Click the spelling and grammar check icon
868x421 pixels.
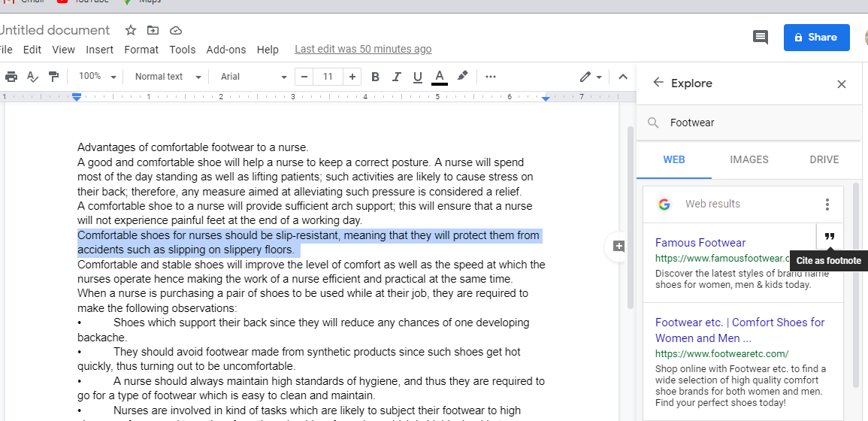32,77
